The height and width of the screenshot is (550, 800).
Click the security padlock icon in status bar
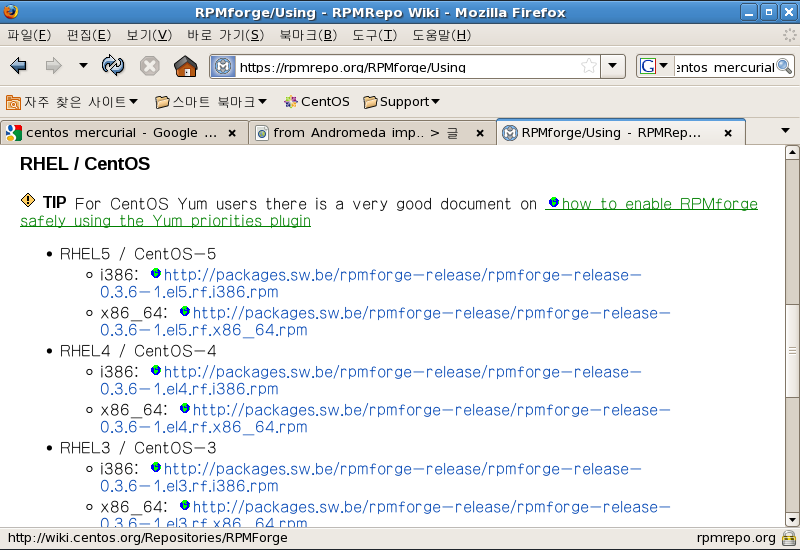click(x=789, y=538)
